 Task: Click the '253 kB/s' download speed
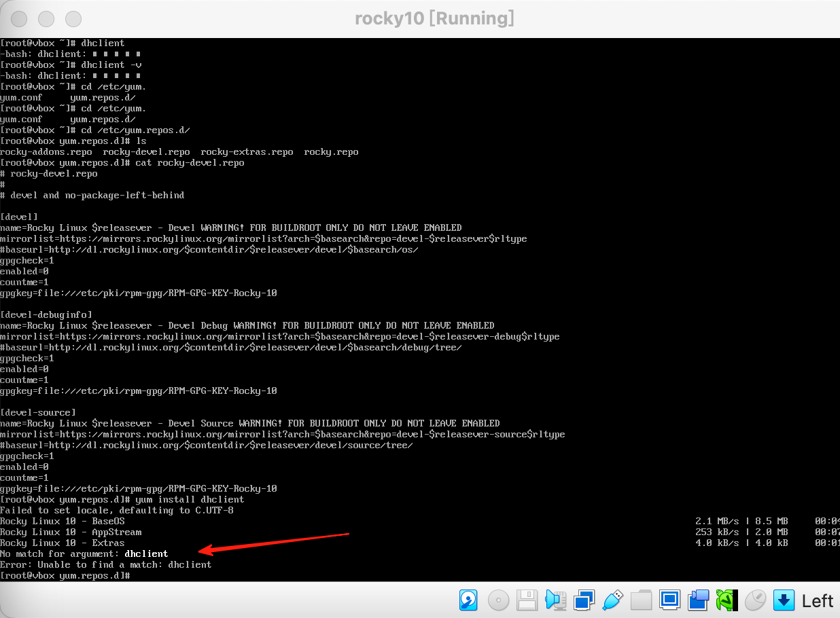(718, 532)
